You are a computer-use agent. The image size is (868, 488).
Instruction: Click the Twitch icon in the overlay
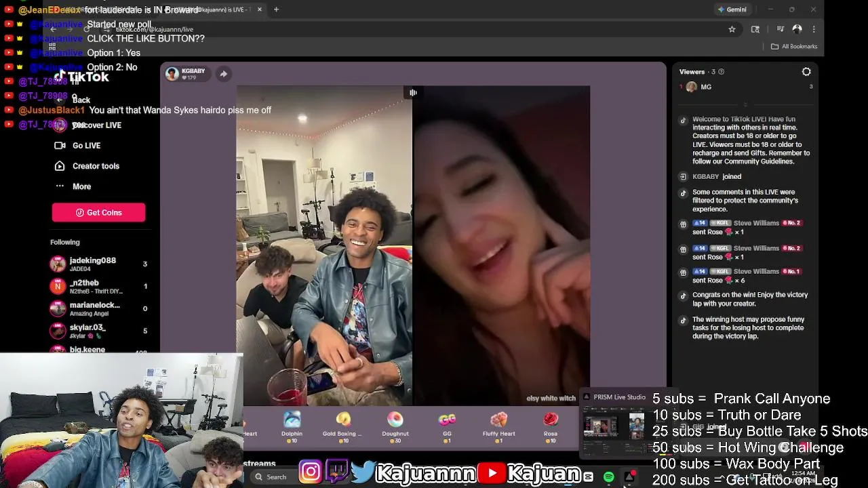click(337, 471)
